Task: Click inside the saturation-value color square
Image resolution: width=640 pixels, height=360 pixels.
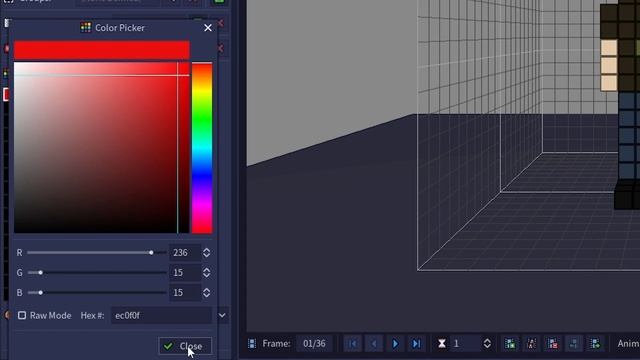Action: point(102,148)
